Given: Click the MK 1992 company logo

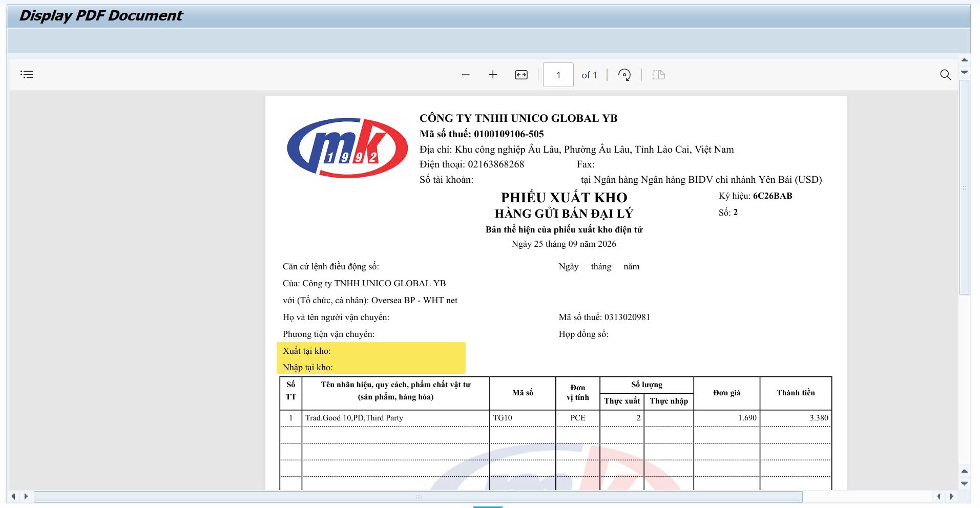Looking at the screenshot, I should (347, 147).
